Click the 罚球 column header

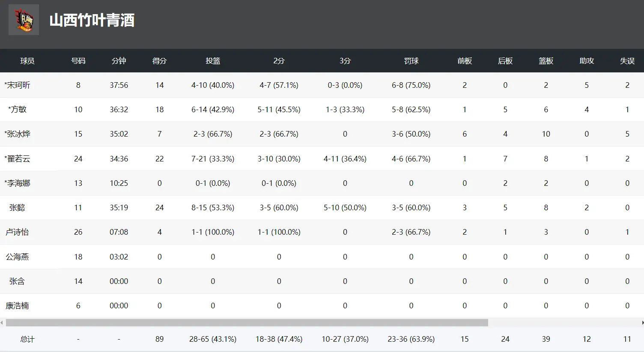click(x=411, y=61)
